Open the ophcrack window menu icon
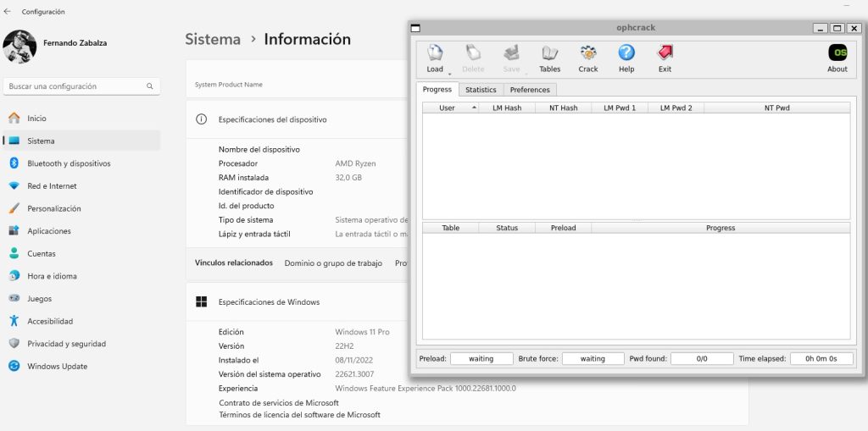 click(416, 28)
